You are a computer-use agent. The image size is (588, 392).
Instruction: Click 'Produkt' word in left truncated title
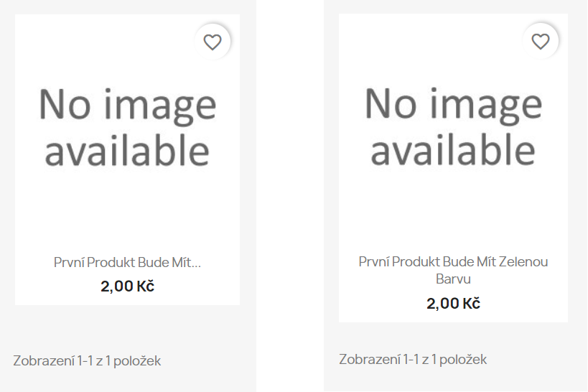click(x=111, y=262)
